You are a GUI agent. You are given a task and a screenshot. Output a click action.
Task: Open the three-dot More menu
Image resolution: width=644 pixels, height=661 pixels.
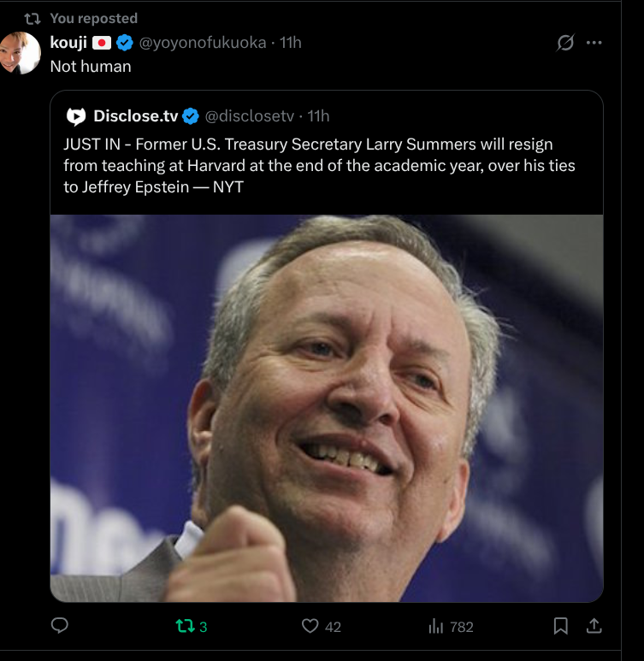pos(594,43)
